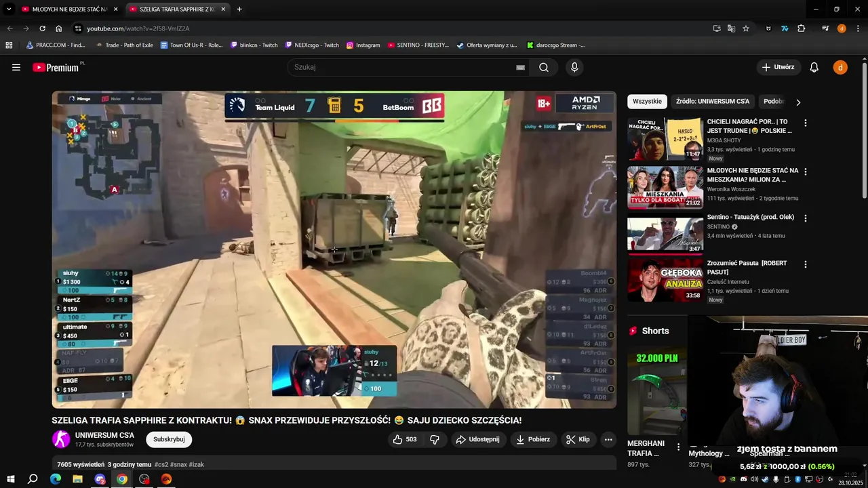
Task: Close the SZELIGA TRAFIA SAPPHIRE tab
Action: click(x=223, y=9)
